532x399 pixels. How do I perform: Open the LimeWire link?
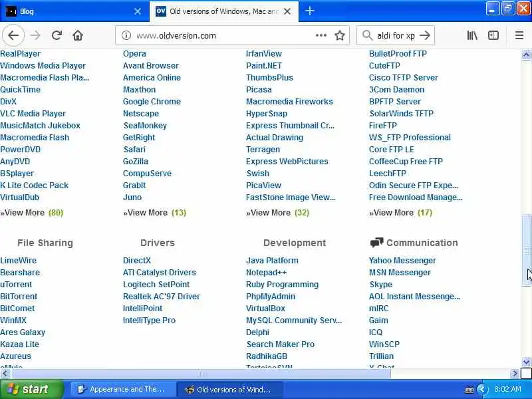point(19,260)
